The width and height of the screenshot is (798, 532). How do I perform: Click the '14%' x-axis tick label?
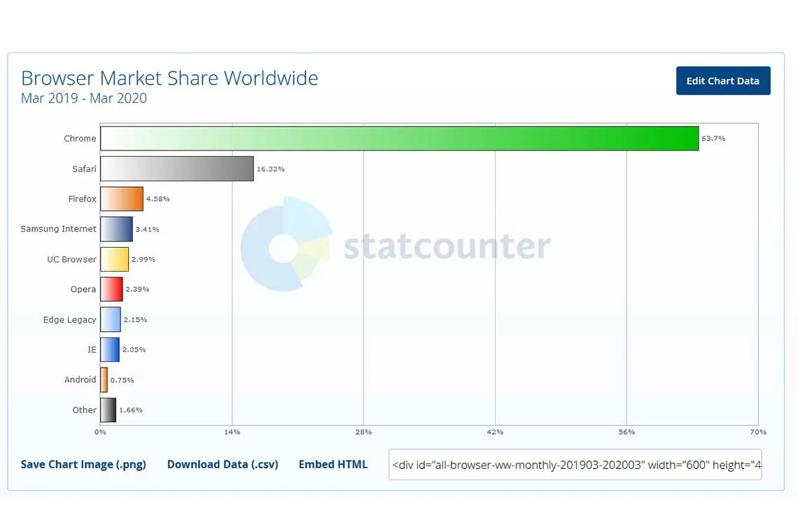pyautogui.click(x=232, y=432)
